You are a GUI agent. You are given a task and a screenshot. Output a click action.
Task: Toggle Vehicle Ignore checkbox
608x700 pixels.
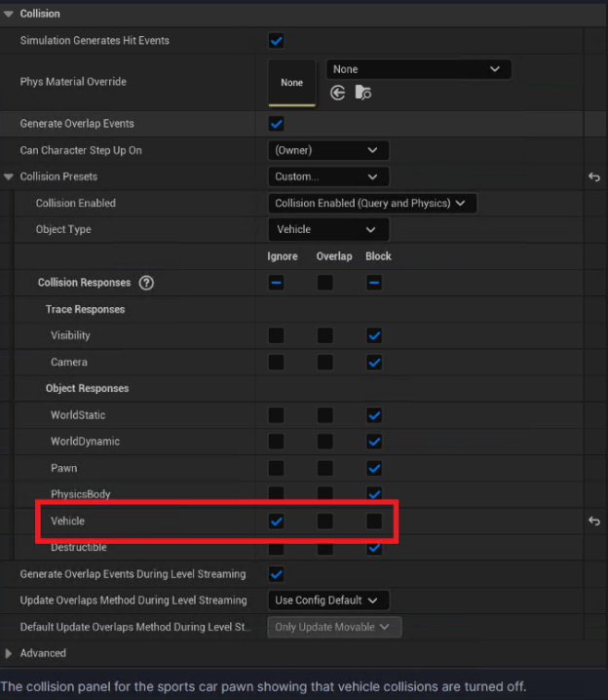(x=276, y=521)
